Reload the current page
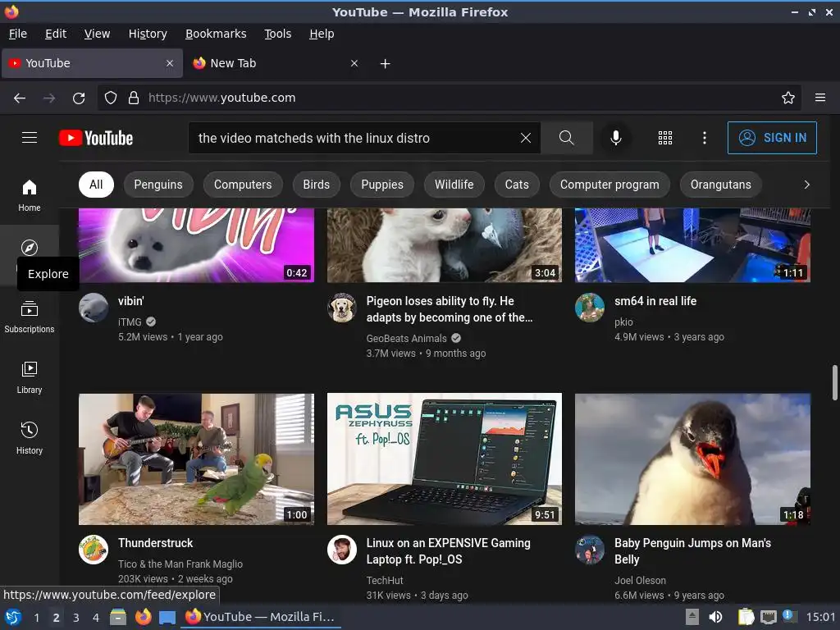Viewport: 840px width, 630px height. click(79, 98)
